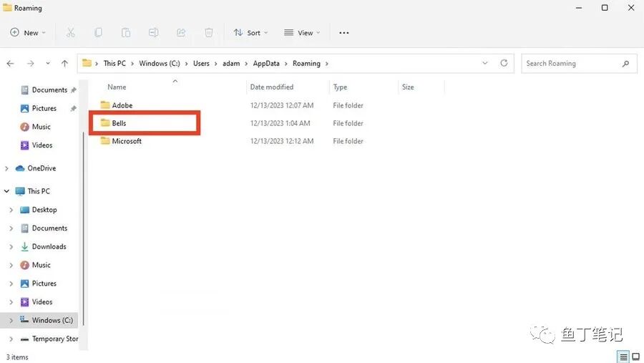This screenshot has width=644, height=363.
Task: Open the Sort options dropdown
Action: coord(250,32)
